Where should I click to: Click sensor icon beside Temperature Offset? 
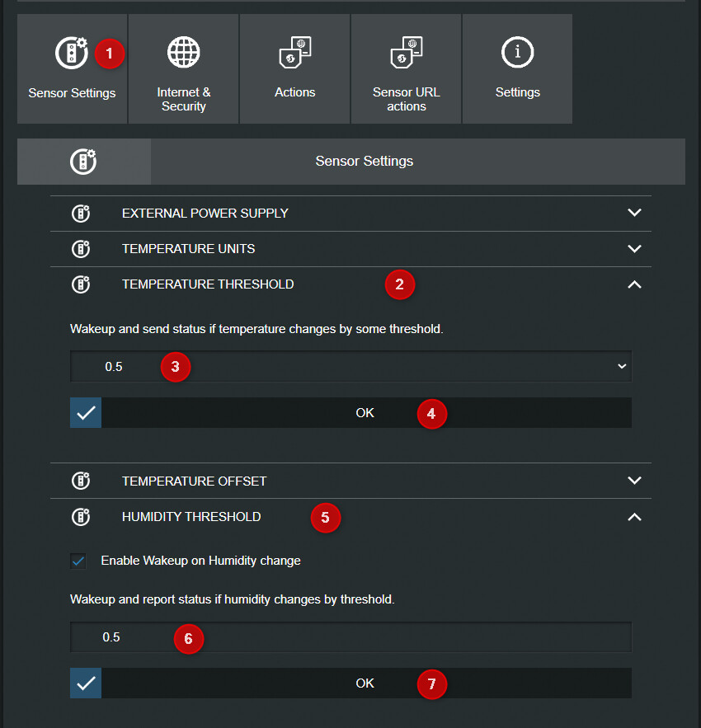tap(81, 481)
